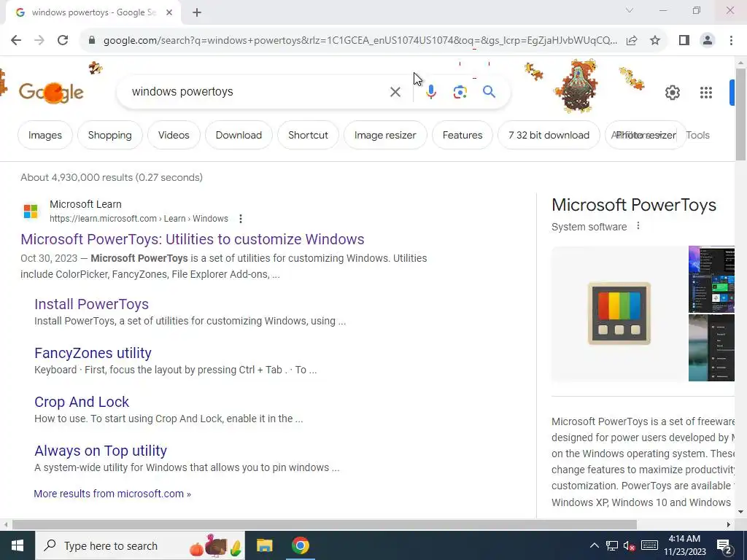Click the forward navigation arrow
The height and width of the screenshot is (560, 747).
pos(39,40)
